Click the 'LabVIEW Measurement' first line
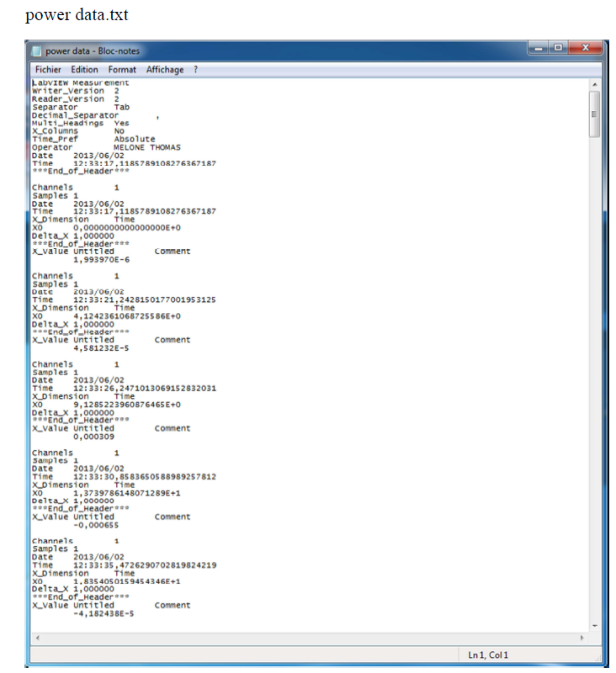Viewport: 616px width, 673px height. tap(80, 82)
